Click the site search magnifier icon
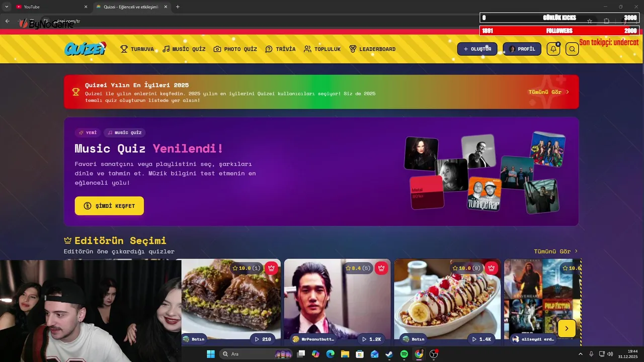This screenshot has width=644, height=362. click(572, 49)
